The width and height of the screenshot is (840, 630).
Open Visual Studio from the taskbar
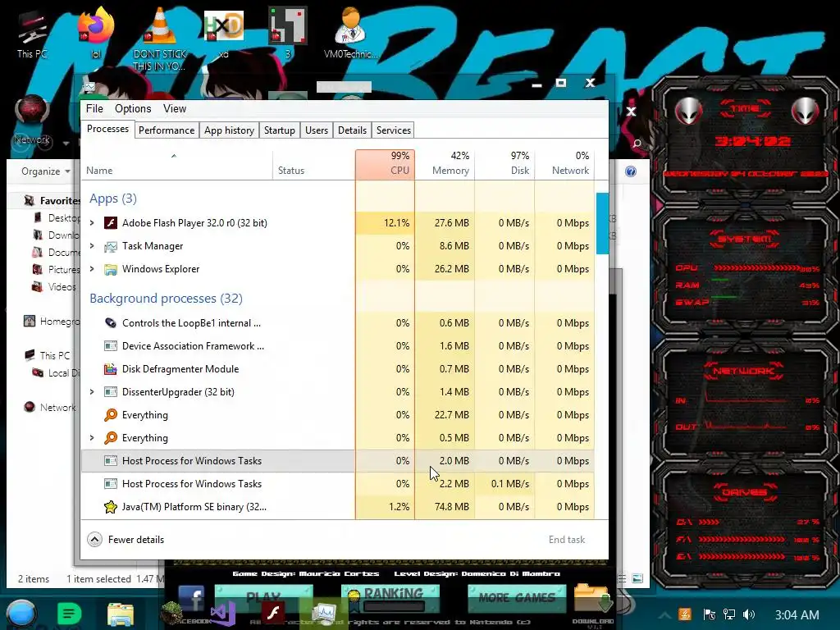[x=223, y=614]
